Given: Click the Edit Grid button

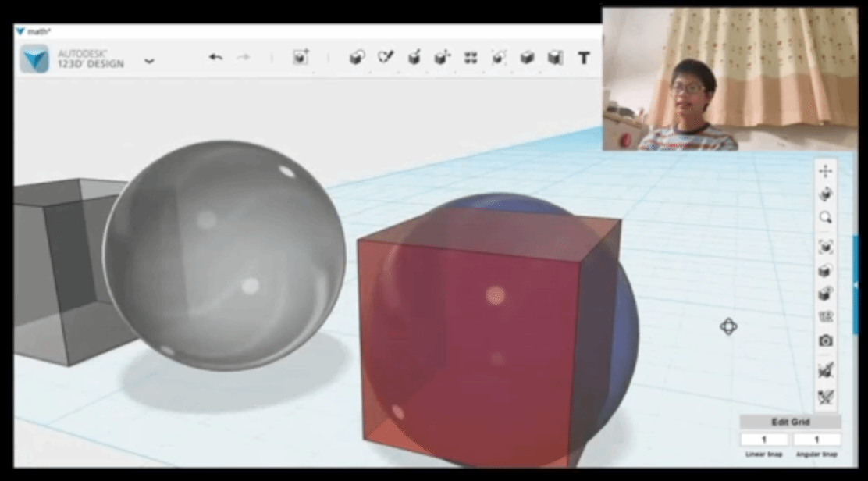Looking at the screenshot, I should pyautogui.click(x=791, y=422).
